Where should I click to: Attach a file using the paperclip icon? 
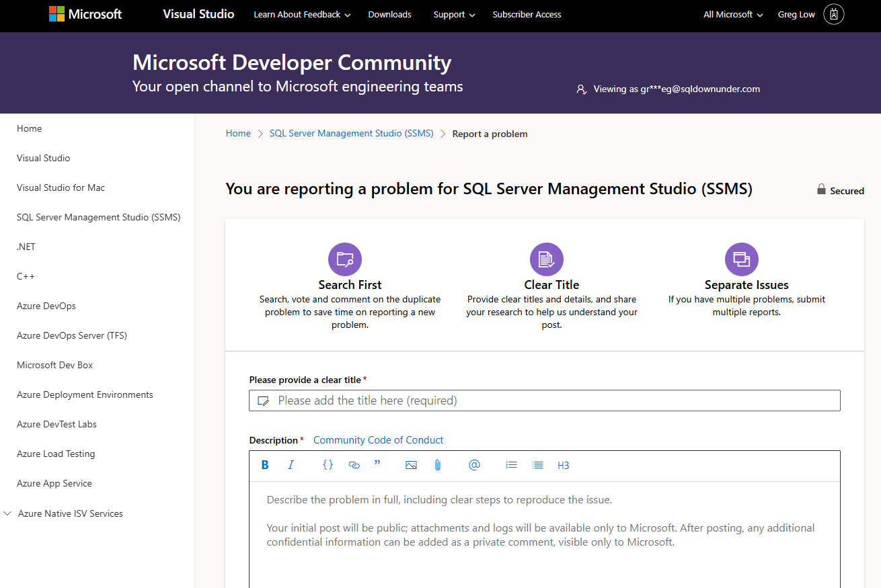pos(438,465)
